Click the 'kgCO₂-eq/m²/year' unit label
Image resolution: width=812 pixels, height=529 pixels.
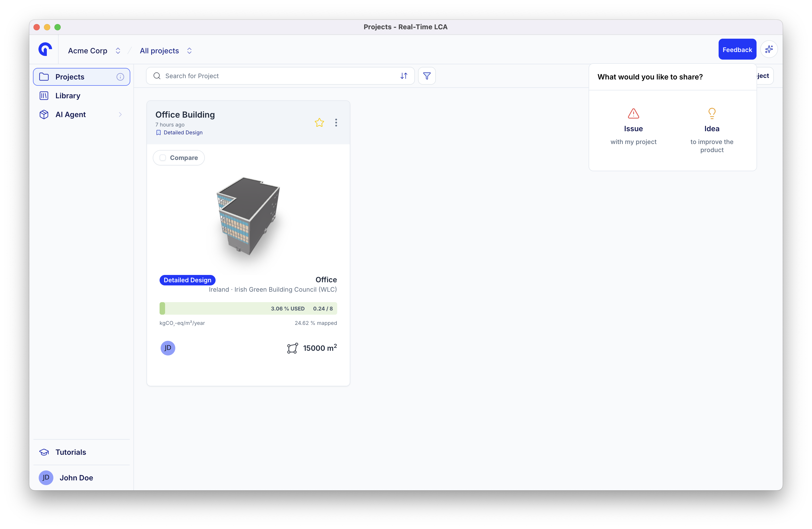182,323
